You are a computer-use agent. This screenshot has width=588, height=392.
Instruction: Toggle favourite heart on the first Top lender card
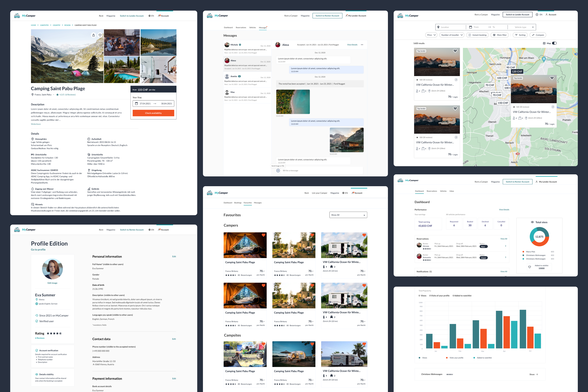click(x=455, y=51)
